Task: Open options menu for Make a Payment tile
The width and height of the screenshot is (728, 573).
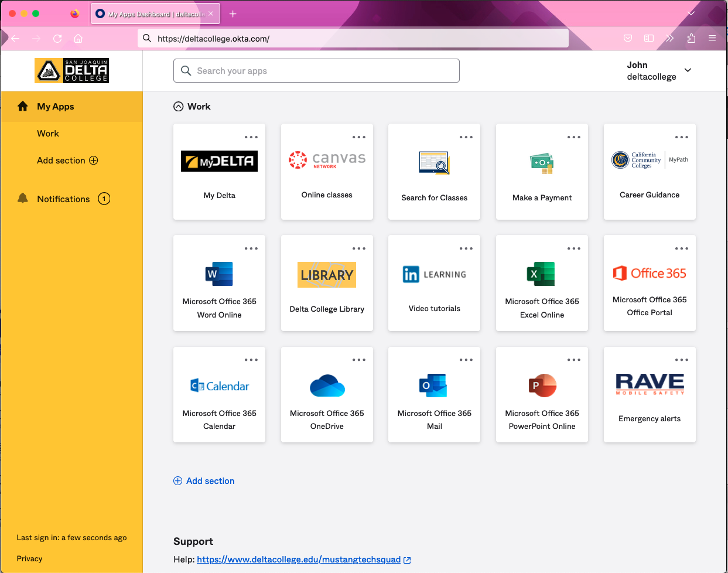Action: coord(574,137)
